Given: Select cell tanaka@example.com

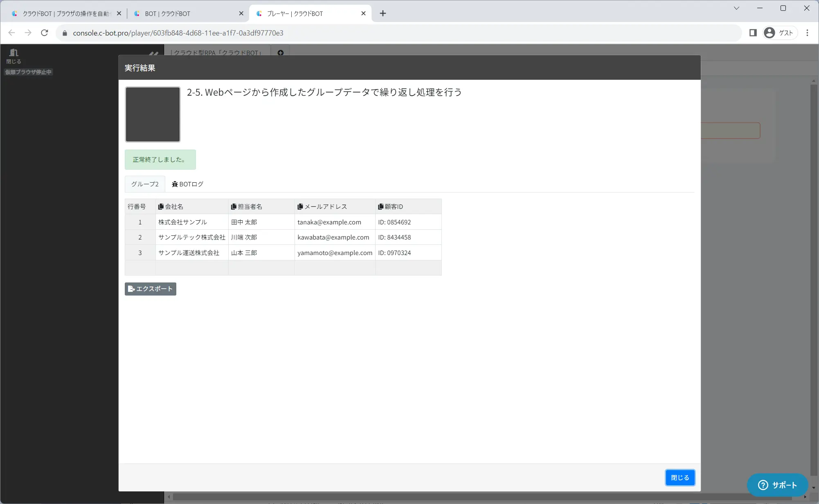Looking at the screenshot, I should coord(335,222).
